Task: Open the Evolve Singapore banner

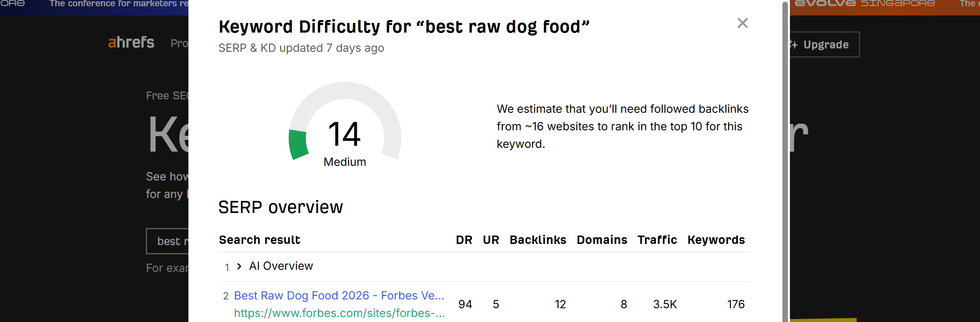Action: 864,4
